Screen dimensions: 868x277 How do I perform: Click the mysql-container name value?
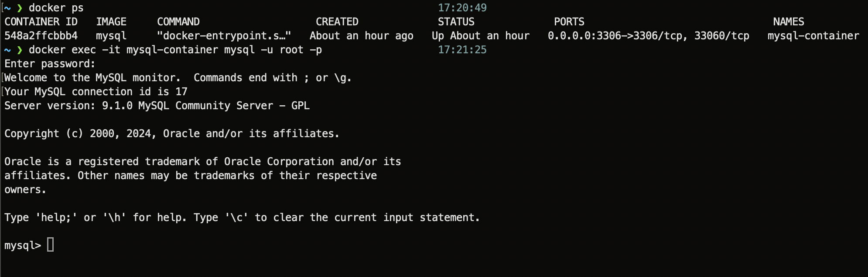[813, 36]
